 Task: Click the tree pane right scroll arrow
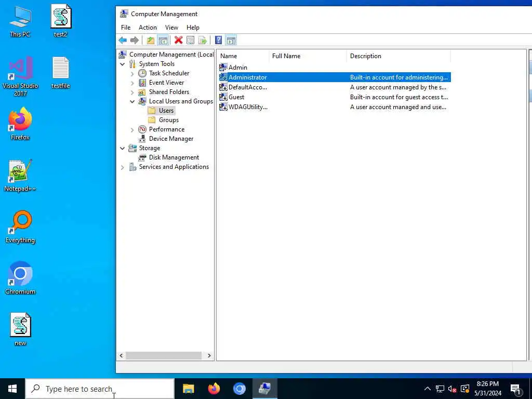pyautogui.click(x=209, y=355)
